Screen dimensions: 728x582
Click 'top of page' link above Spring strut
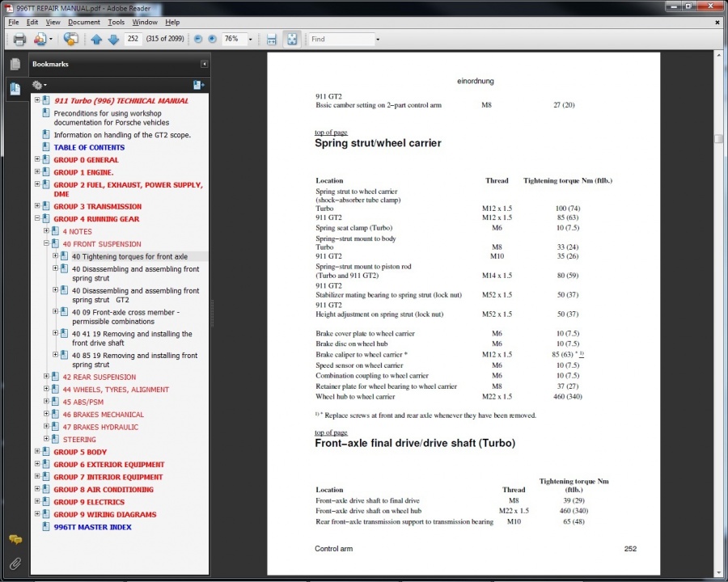[x=331, y=133]
